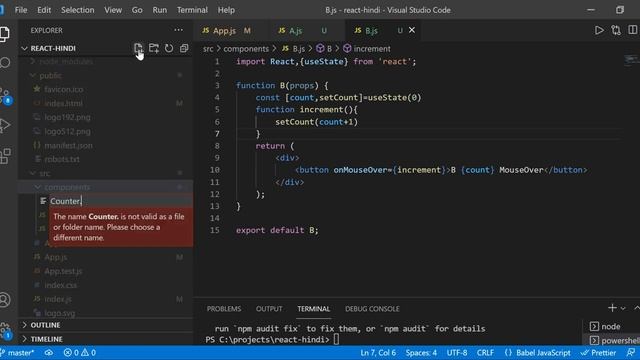Open the Accounts menu icon
Viewport: 640px width, 360px height.
[5, 300]
